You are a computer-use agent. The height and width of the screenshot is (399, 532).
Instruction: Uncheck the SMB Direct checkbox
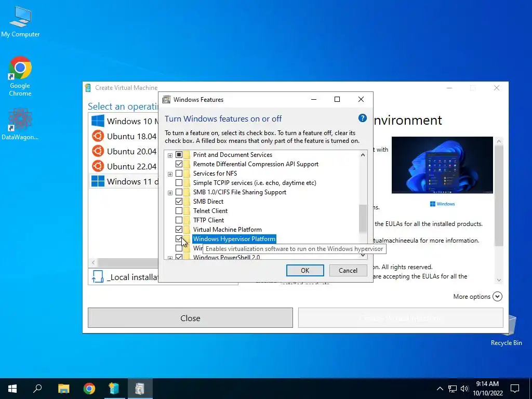click(179, 202)
